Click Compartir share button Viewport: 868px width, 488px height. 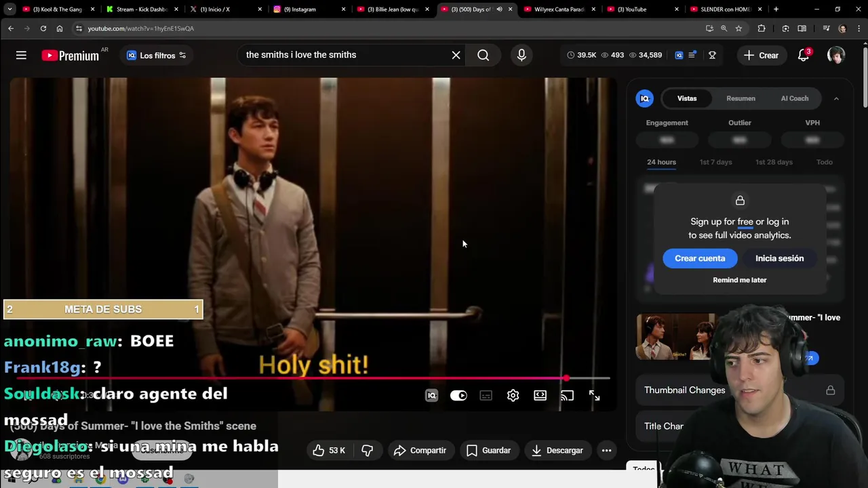point(420,450)
